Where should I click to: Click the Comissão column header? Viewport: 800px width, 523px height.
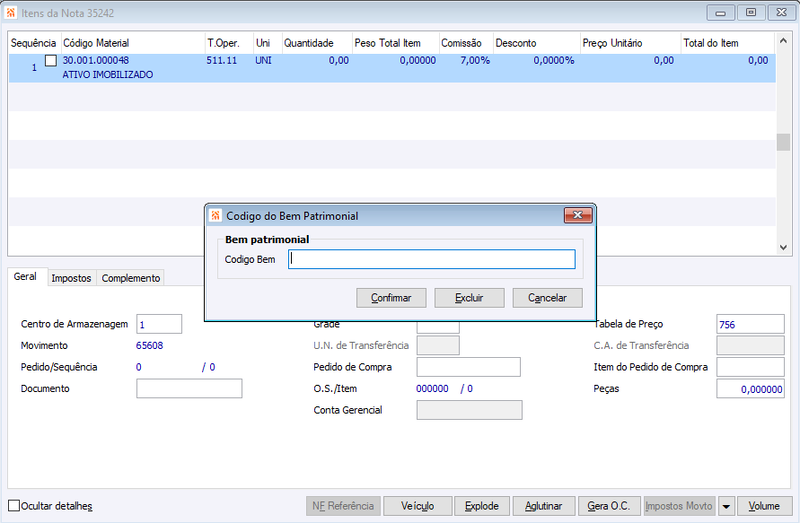tap(466, 43)
